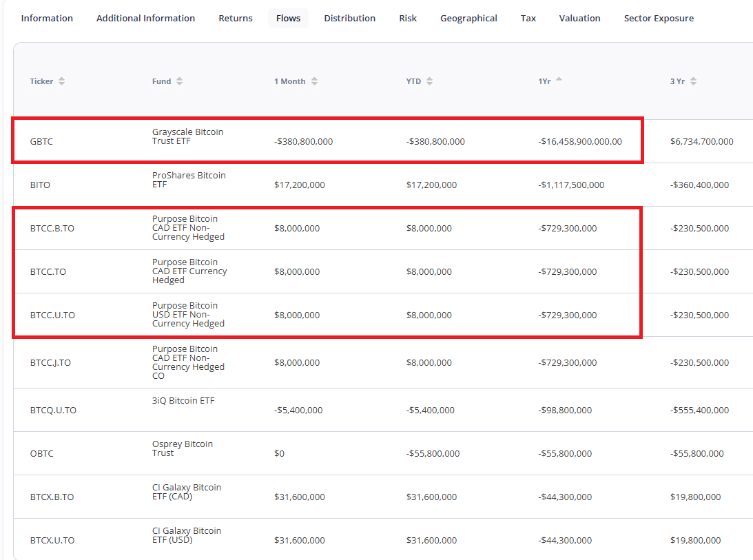Switch to the Information tab

click(47, 19)
